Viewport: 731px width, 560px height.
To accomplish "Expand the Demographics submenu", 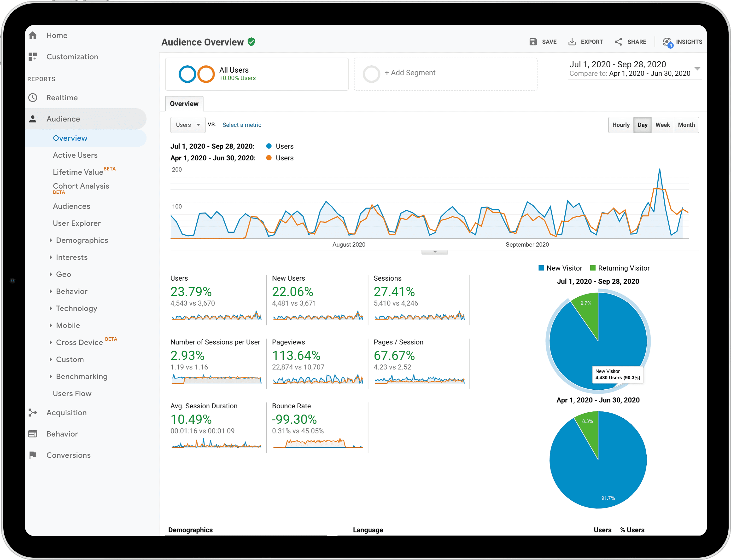I will click(x=51, y=240).
